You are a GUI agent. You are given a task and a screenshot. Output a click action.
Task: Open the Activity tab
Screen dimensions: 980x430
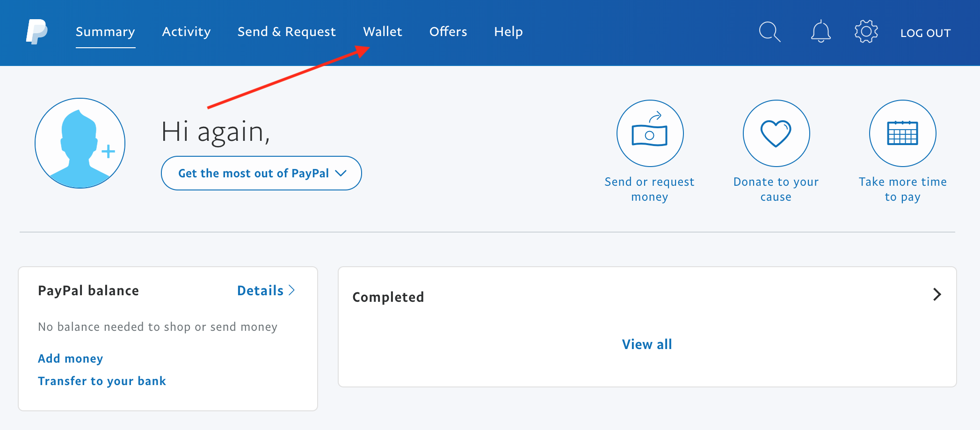pyautogui.click(x=186, y=32)
